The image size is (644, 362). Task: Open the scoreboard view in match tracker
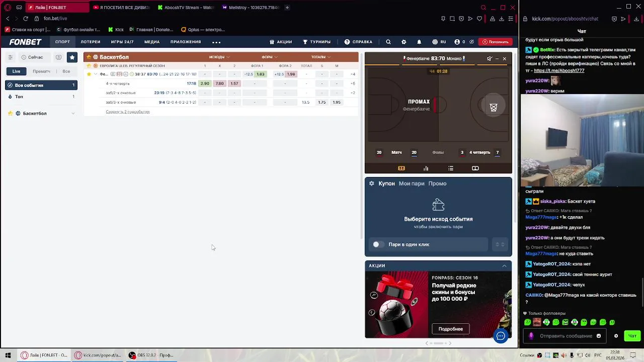coord(401,168)
